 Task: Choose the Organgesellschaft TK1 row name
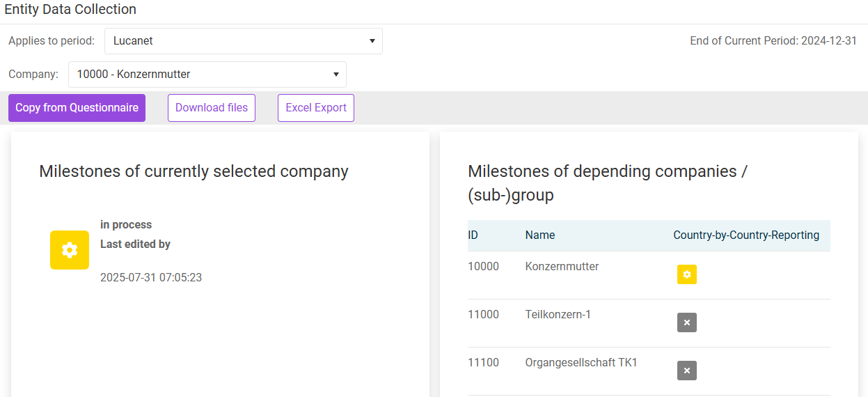581,363
